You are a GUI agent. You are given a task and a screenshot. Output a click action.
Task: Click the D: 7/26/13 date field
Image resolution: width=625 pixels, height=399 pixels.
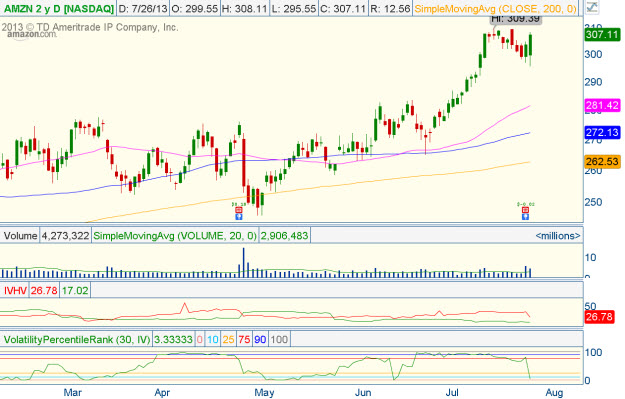tap(143, 8)
